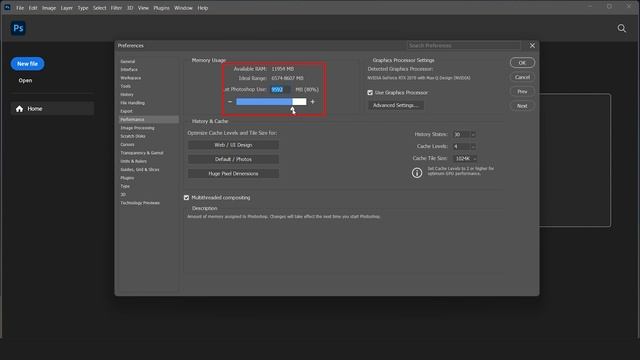Select the Plugins preferences category

click(127, 178)
